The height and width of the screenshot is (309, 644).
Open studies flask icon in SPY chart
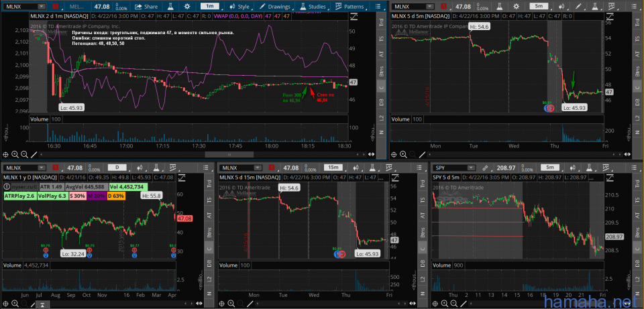click(589, 168)
